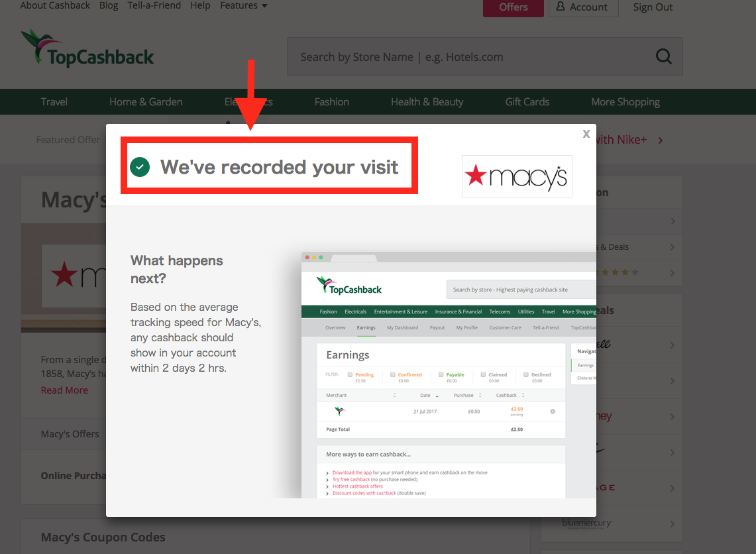Expand the bluemercury row chevron
Viewport: 756px width, 554px height.
click(673, 524)
